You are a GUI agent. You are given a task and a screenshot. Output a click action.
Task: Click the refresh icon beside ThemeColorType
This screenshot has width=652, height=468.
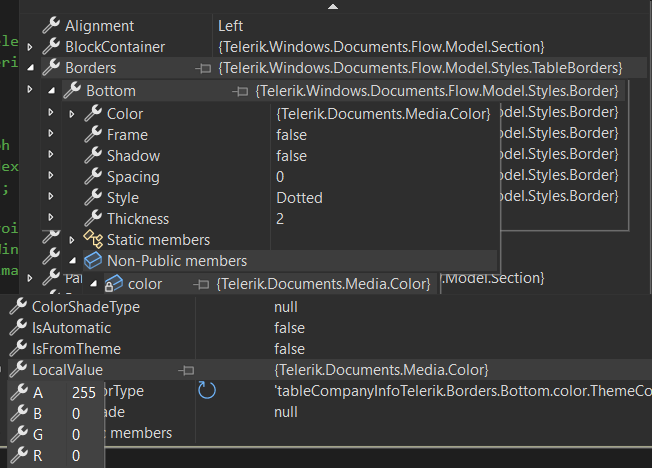tap(207, 390)
